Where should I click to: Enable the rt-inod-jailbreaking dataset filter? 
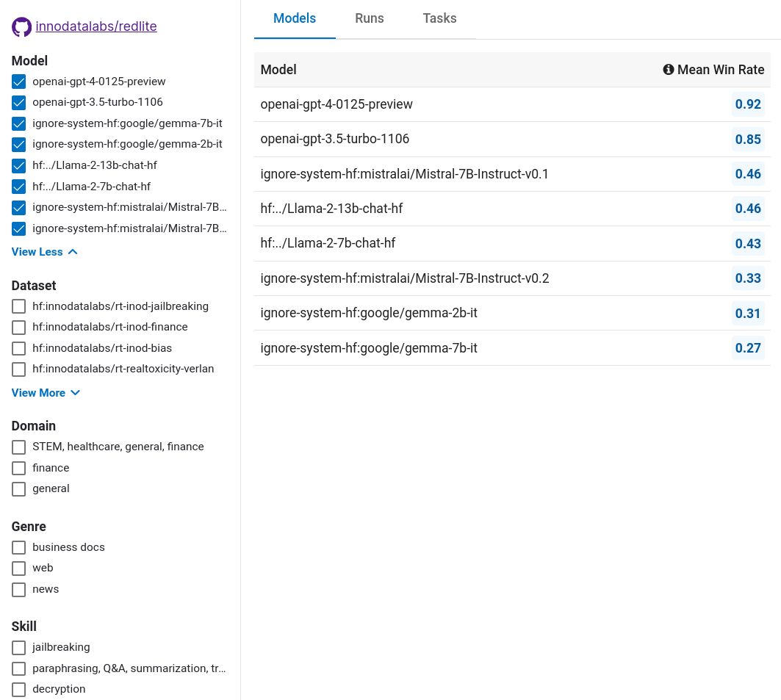pyautogui.click(x=19, y=306)
